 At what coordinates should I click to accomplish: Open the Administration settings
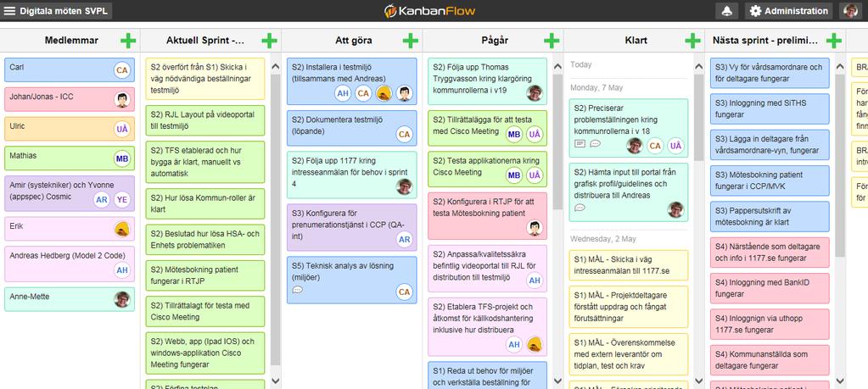click(x=789, y=11)
